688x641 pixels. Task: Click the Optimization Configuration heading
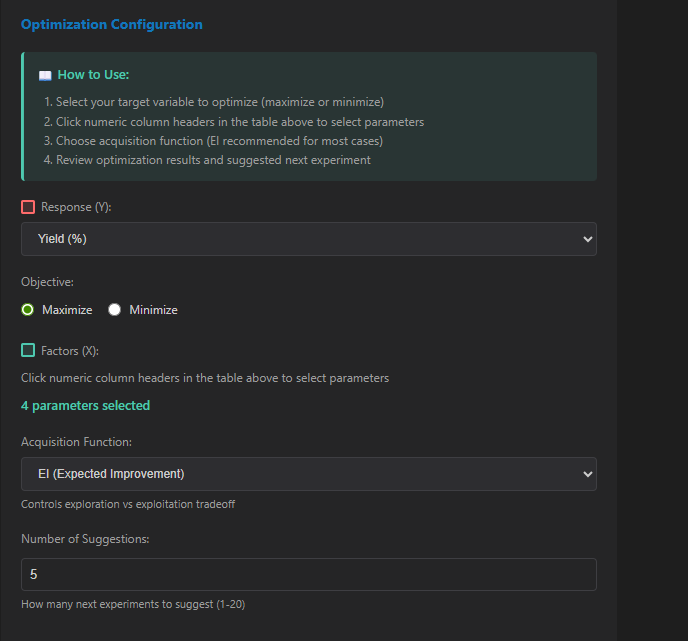pos(111,24)
